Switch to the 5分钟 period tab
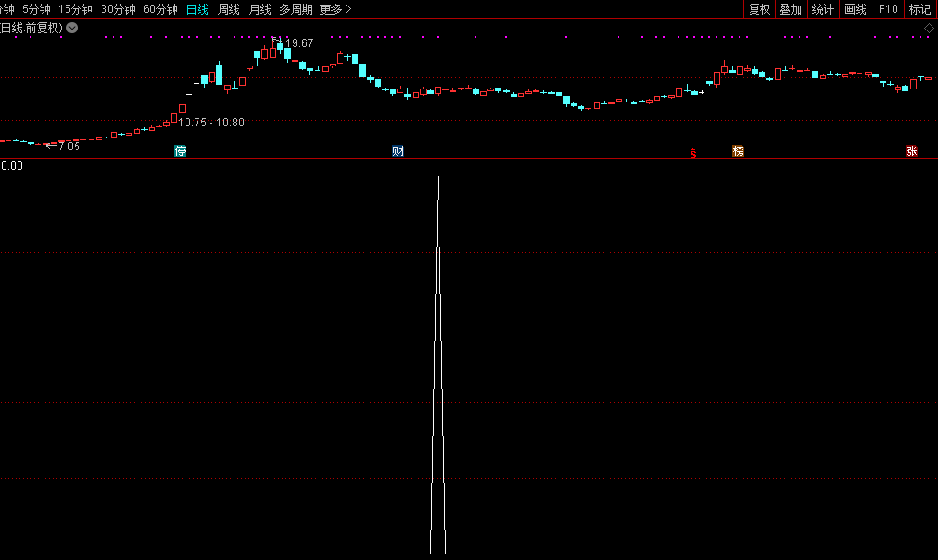Viewport: 938px width, 560px height. point(36,9)
